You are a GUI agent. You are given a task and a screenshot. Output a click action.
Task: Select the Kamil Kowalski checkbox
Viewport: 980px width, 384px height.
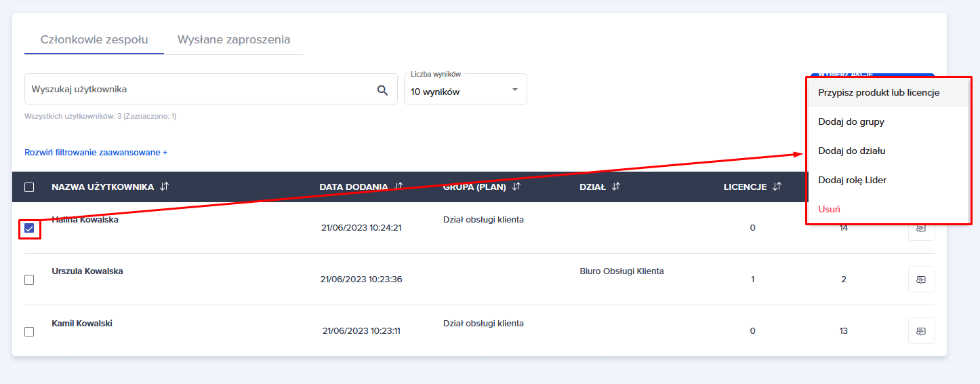pyautogui.click(x=29, y=332)
